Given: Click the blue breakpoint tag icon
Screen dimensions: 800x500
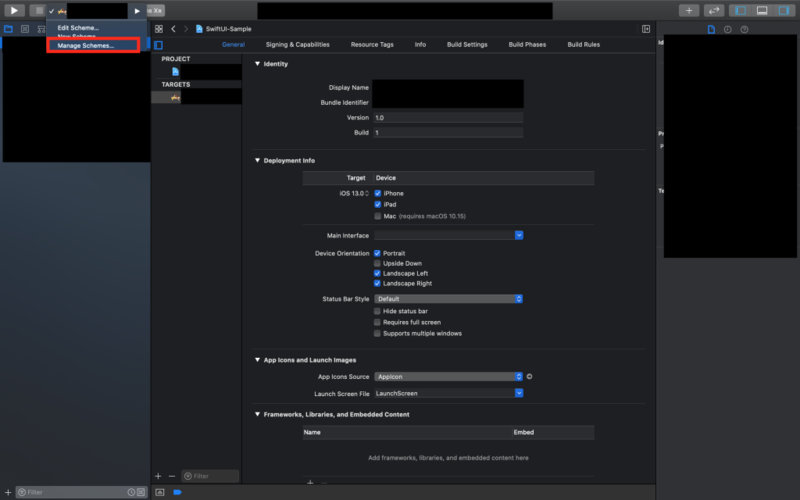Looking at the screenshot, I should (x=177, y=492).
